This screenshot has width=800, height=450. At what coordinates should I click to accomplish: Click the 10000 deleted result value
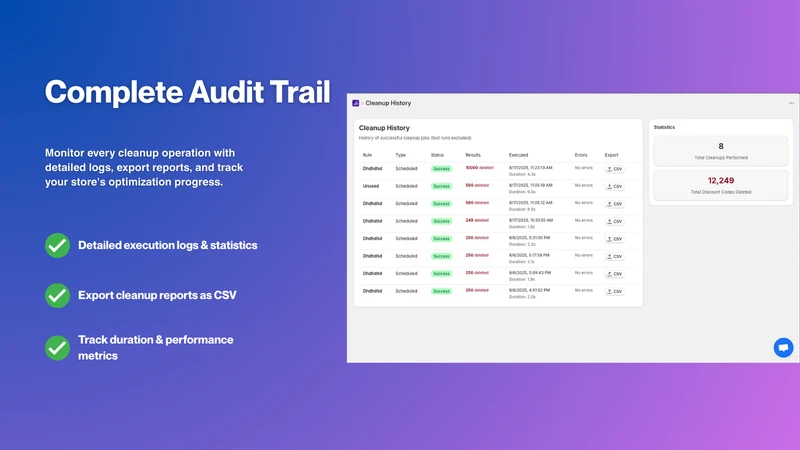[479, 168]
